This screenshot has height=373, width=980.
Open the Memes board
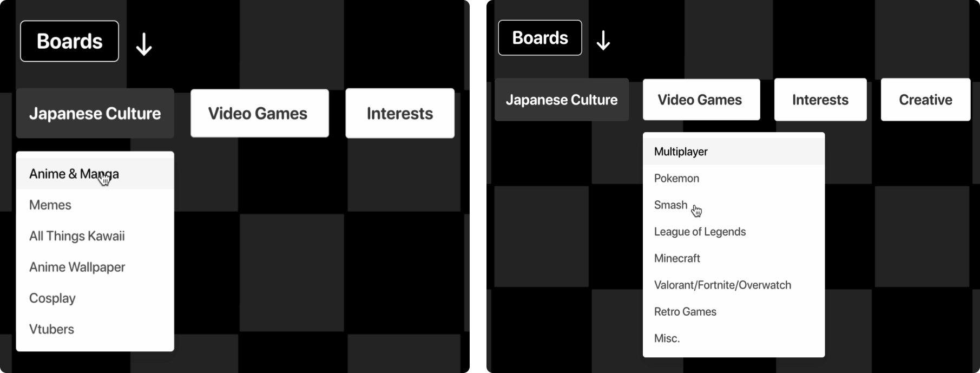50,205
